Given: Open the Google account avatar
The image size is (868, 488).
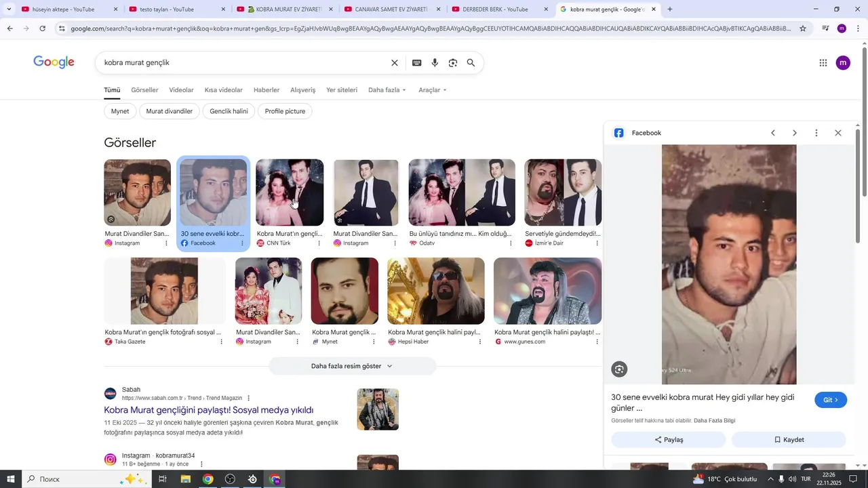Looking at the screenshot, I should click(843, 63).
